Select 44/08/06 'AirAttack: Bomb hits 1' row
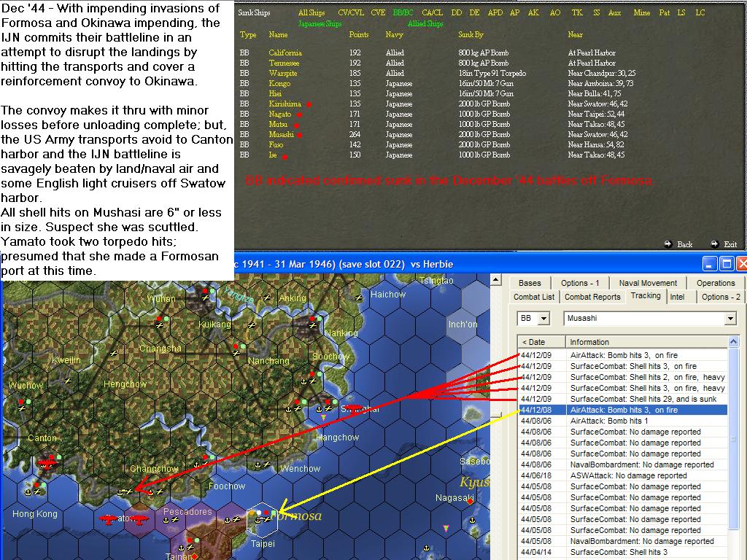This screenshot has width=747, height=560. (623, 421)
